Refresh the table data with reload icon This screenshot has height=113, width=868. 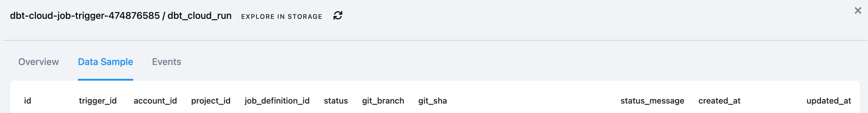(x=338, y=16)
